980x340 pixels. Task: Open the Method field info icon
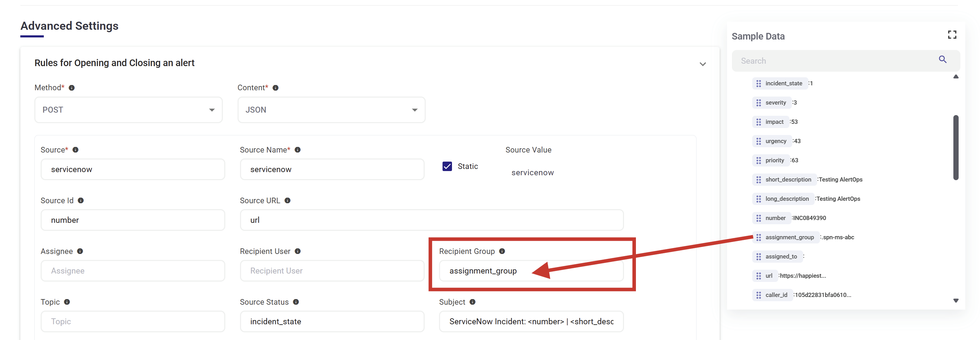tap(71, 88)
